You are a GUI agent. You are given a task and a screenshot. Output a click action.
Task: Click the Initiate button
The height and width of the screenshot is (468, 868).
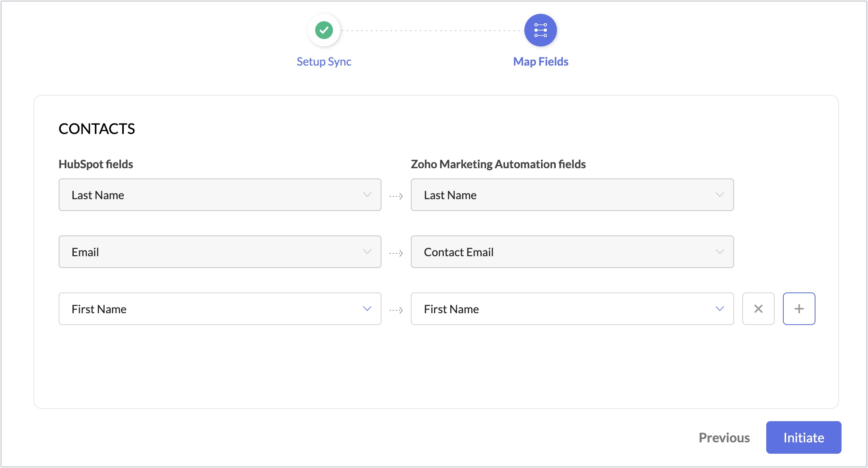804,437
